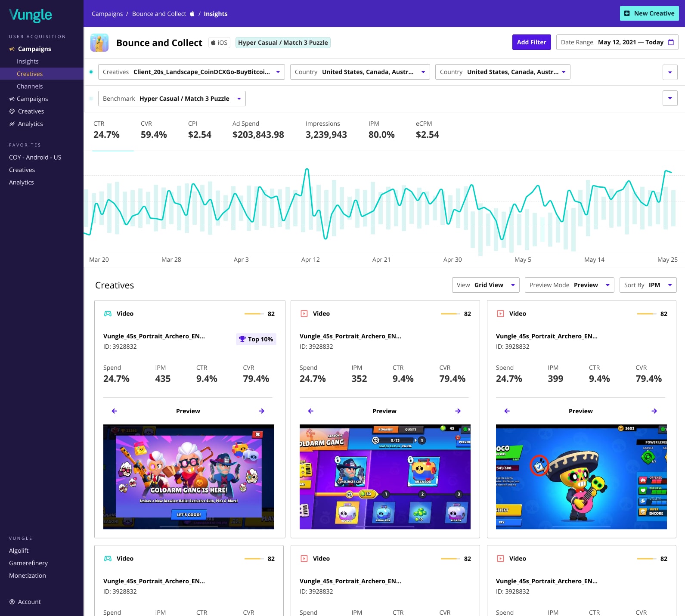Go to previous preview on IPM 399 card
685x616 pixels.
[507, 411]
